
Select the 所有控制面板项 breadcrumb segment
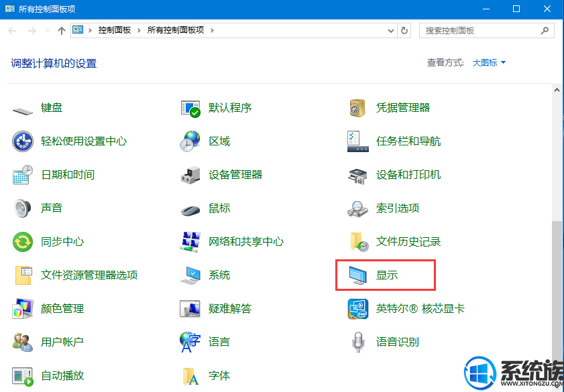pos(176,30)
